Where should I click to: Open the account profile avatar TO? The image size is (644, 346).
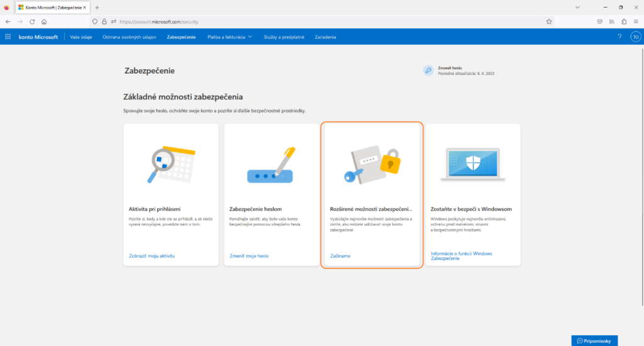coord(635,37)
